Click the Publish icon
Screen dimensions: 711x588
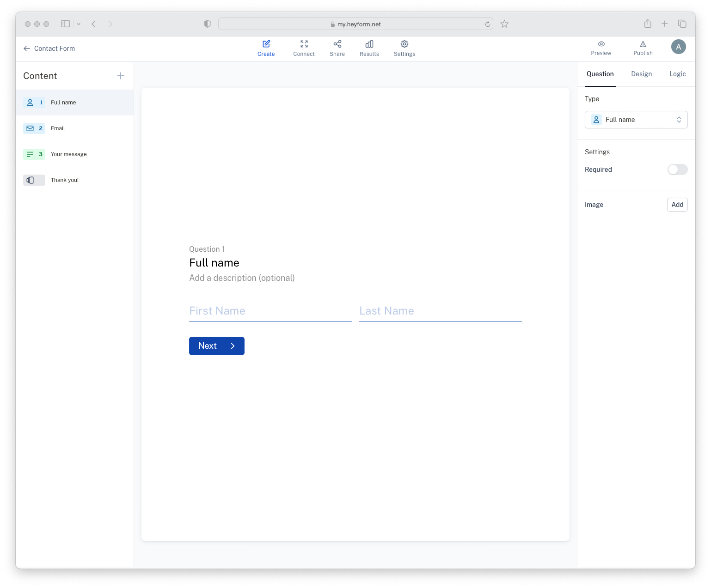tap(643, 44)
